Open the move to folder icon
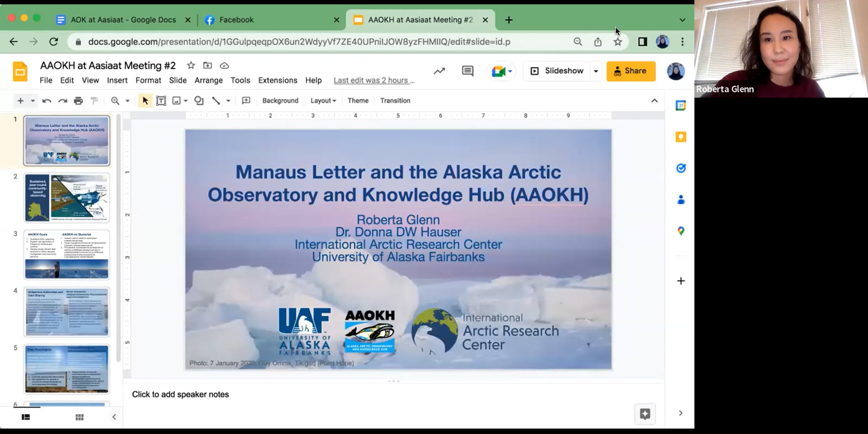Viewport: 868px width, 434px height. click(208, 65)
